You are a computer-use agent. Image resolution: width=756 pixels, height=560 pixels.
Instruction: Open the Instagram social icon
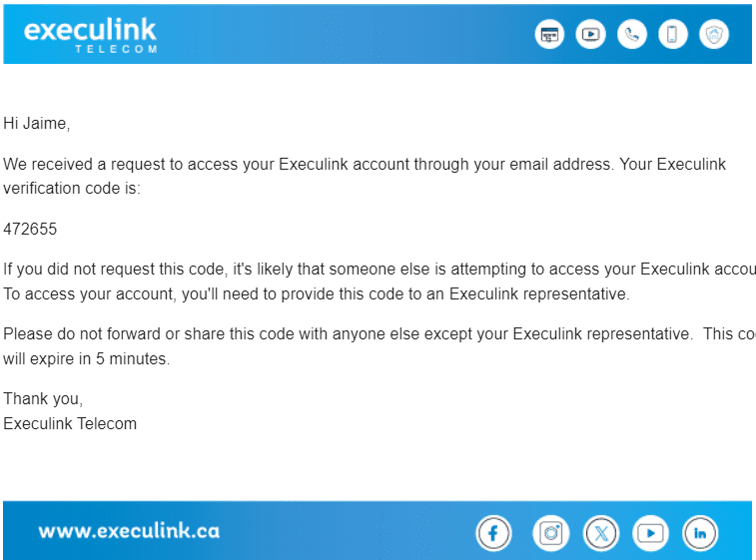pos(550,533)
